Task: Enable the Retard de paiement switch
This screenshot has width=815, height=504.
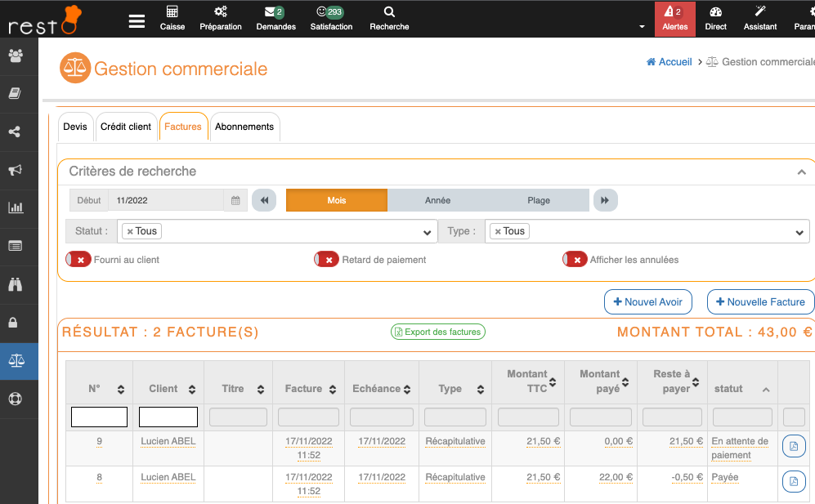Action: point(327,260)
